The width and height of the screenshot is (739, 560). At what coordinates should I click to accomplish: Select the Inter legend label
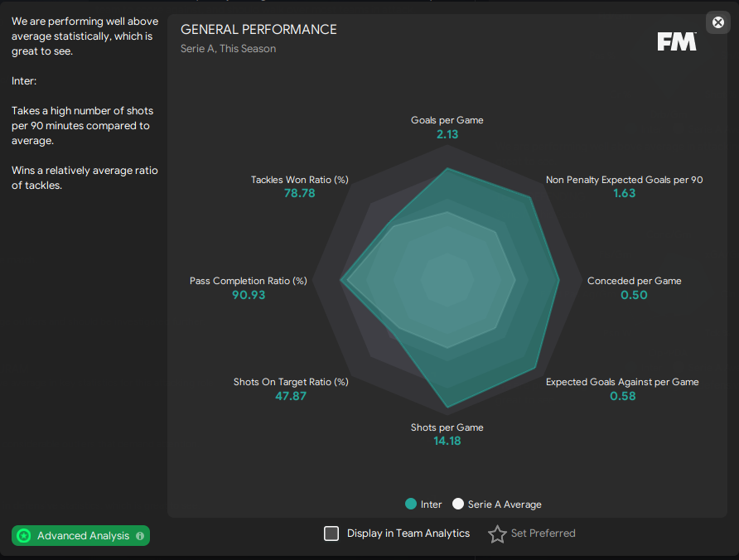(432, 504)
